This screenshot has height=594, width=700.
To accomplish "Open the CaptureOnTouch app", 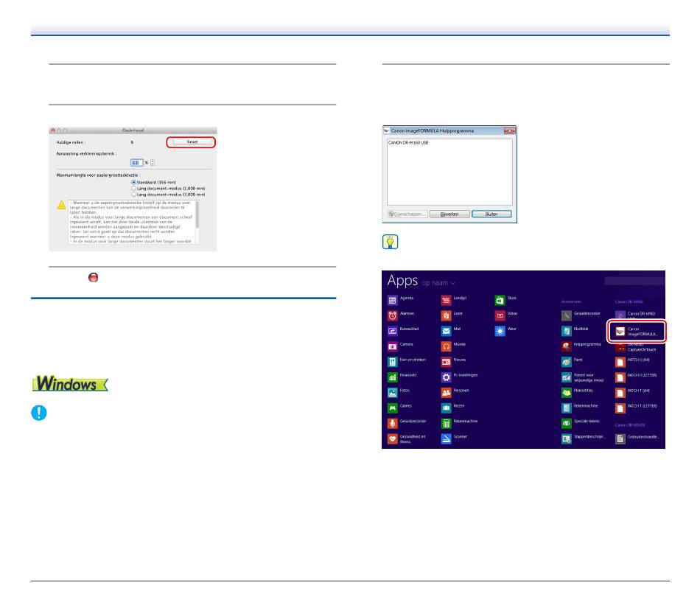I will [x=636, y=348].
